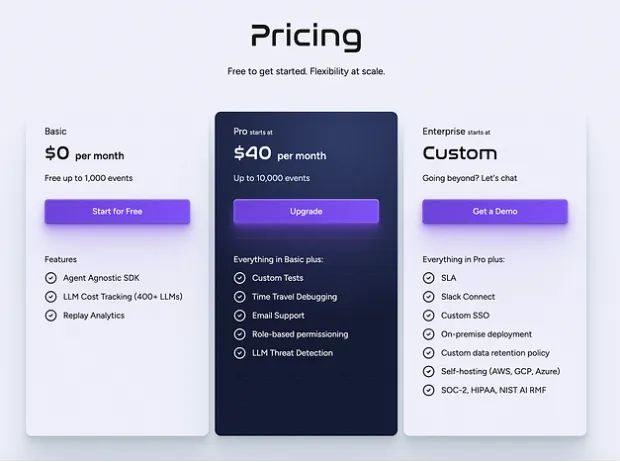620x462 pixels.
Task: Click checkmark icon beside Custom Tests
Action: point(239,278)
